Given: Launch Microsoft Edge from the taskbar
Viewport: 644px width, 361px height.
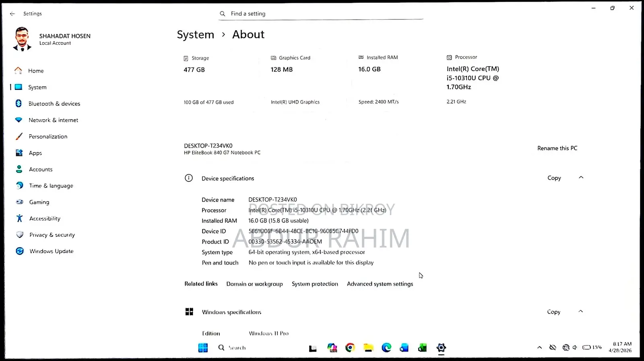Looking at the screenshot, I should point(386,348).
